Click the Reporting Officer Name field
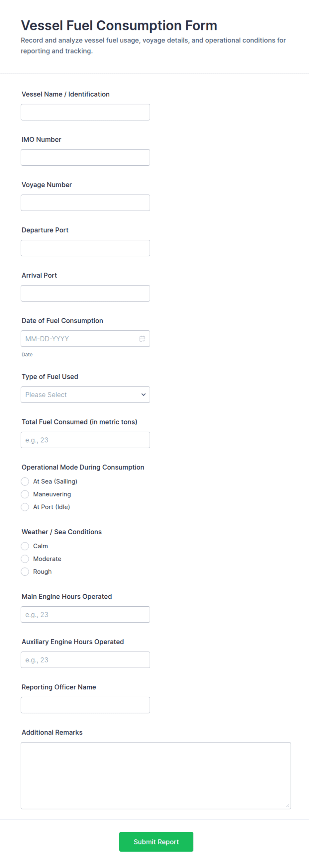Image resolution: width=309 pixels, height=868 pixels. coord(85,705)
